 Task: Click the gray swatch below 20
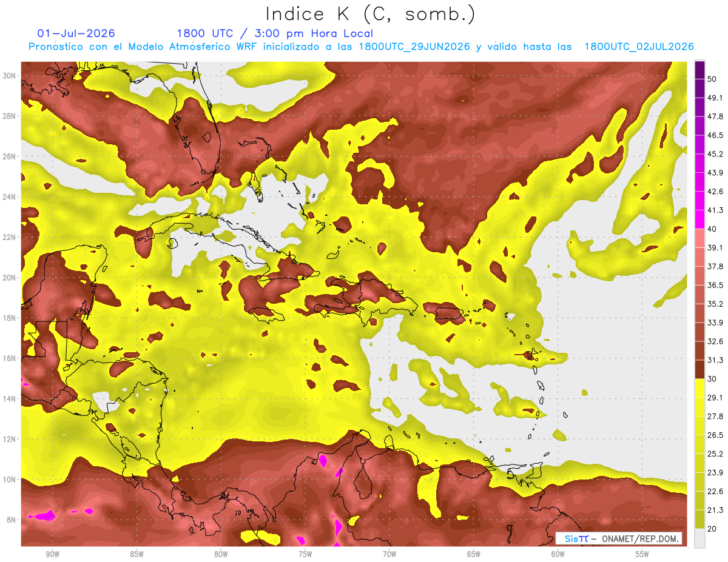click(x=700, y=538)
